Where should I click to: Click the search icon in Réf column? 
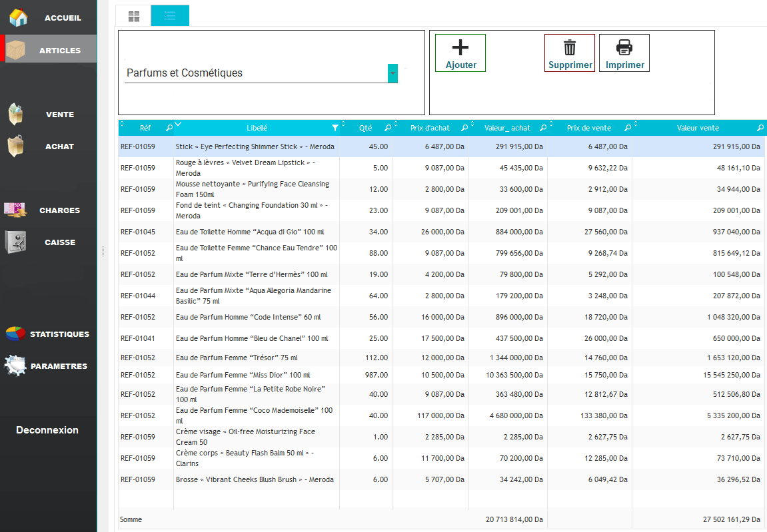tap(169, 128)
